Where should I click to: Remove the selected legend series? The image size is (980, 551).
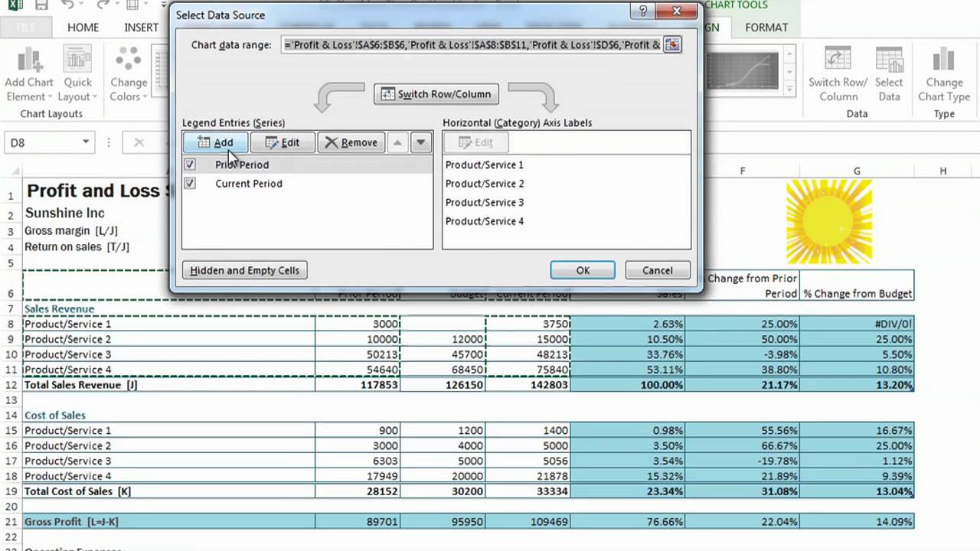(x=351, y=142)
